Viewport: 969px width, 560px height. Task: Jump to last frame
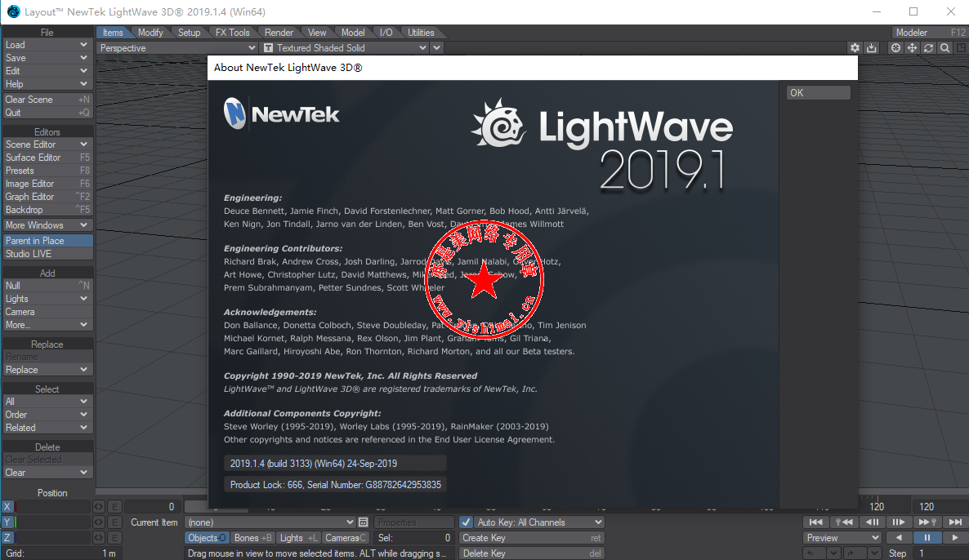pos(955,522)
